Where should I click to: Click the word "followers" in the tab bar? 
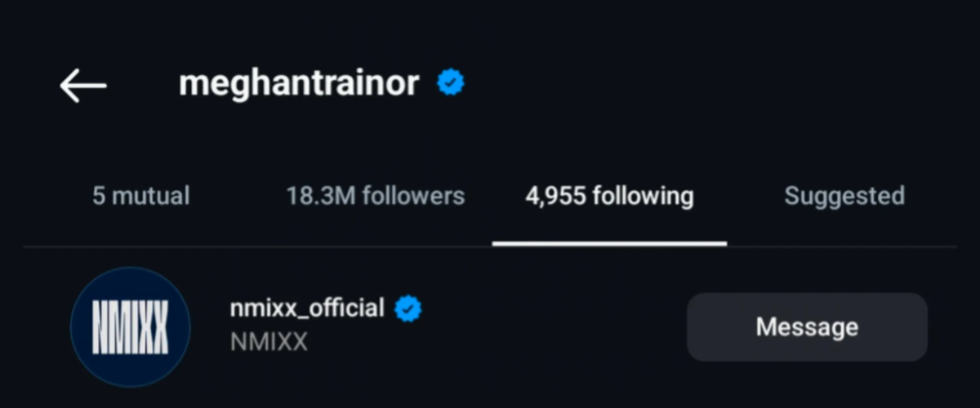412,196
